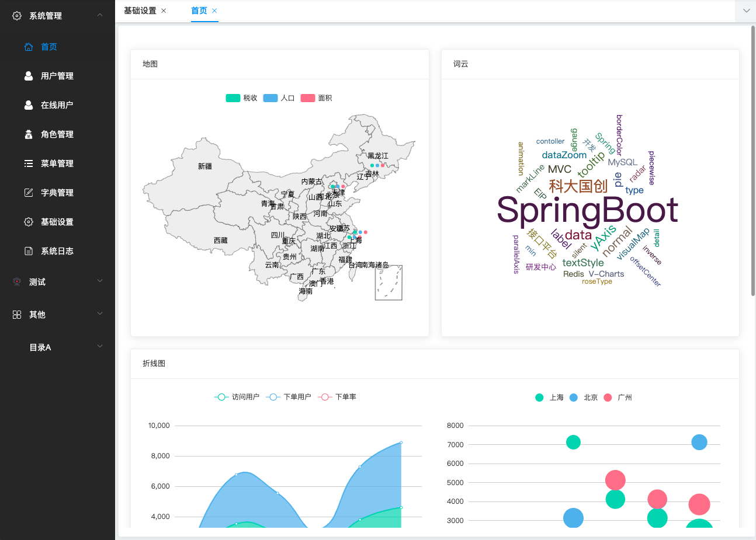Click the 南海诸岛 inset box
Image resolution: width=756 pixels, height=540 pixels.
coord(389,283)
